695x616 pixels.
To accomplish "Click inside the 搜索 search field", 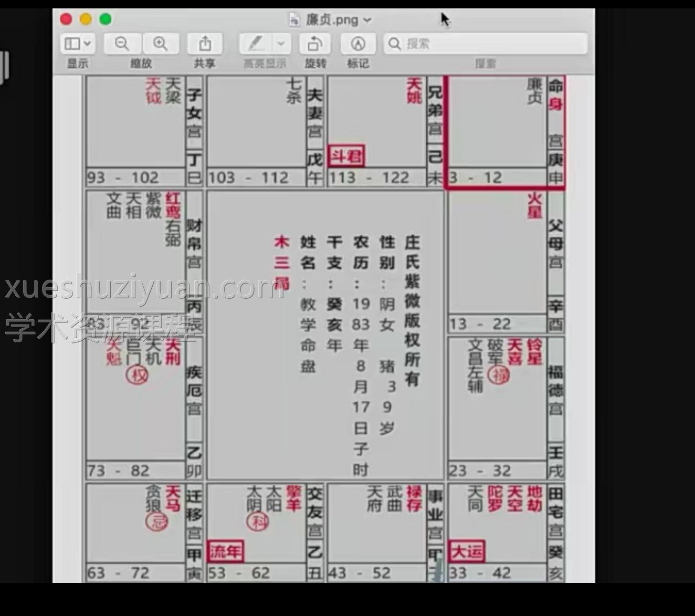I will click(x=491, y=44).
